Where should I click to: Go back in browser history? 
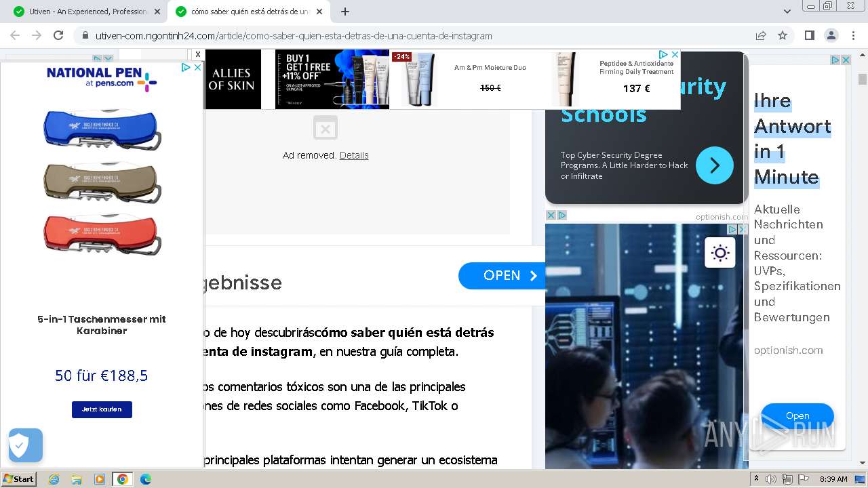(x=15, y=35)
